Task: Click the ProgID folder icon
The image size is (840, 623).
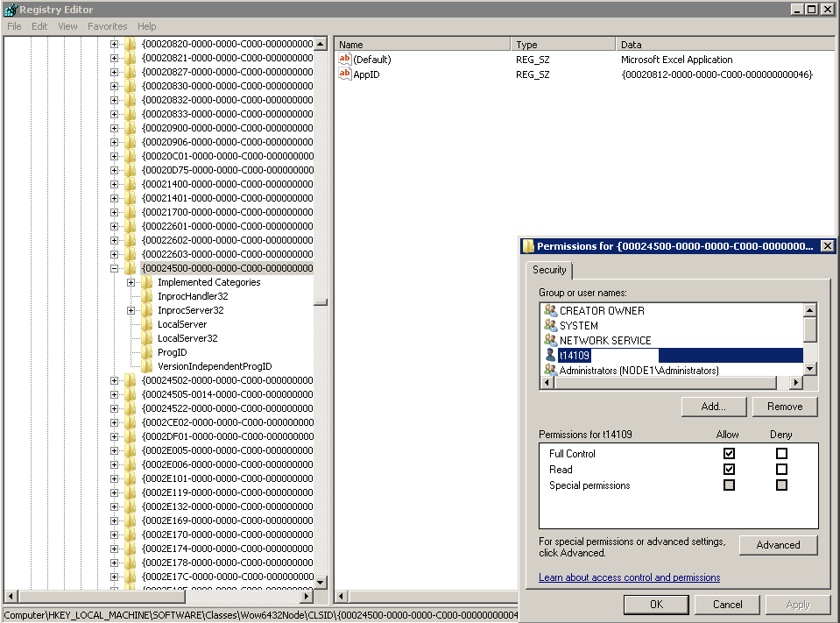Action: click(x=147, y=352)
